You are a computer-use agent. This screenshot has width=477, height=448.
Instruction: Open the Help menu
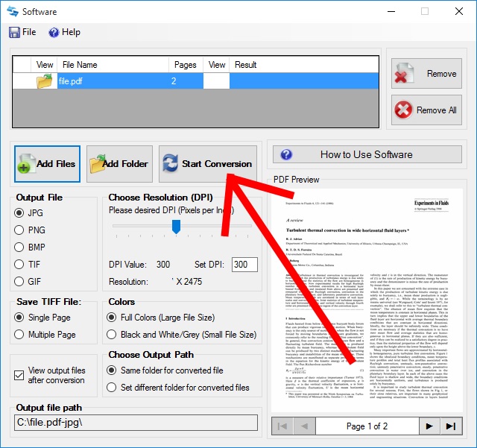point(65,32)
